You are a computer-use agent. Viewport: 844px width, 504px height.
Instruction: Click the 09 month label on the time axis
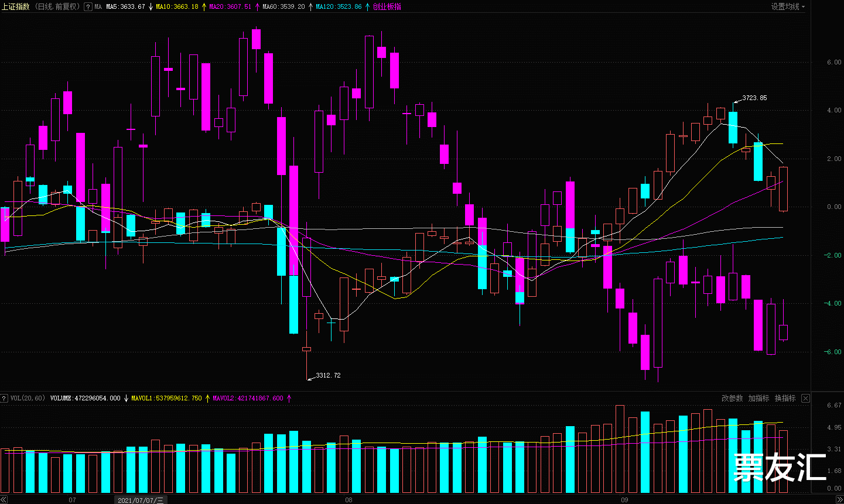(624, 500)
